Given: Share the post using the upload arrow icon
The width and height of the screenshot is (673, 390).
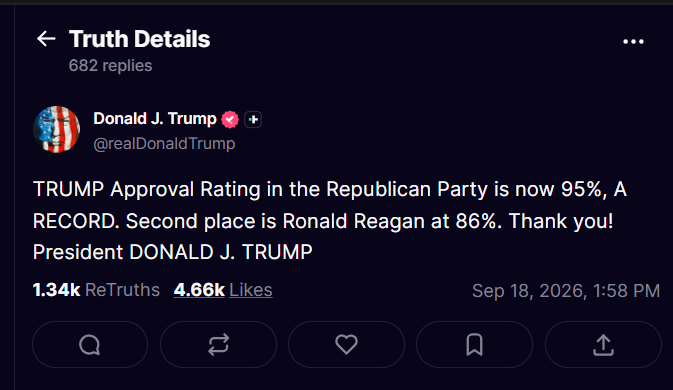Looking at the screenshot, I should 603,345.
